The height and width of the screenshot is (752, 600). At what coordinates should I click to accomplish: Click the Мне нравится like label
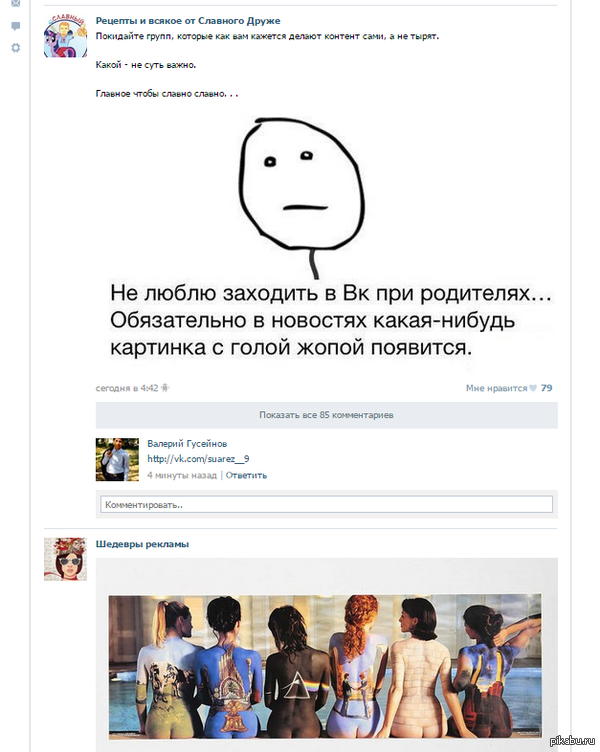496,388
